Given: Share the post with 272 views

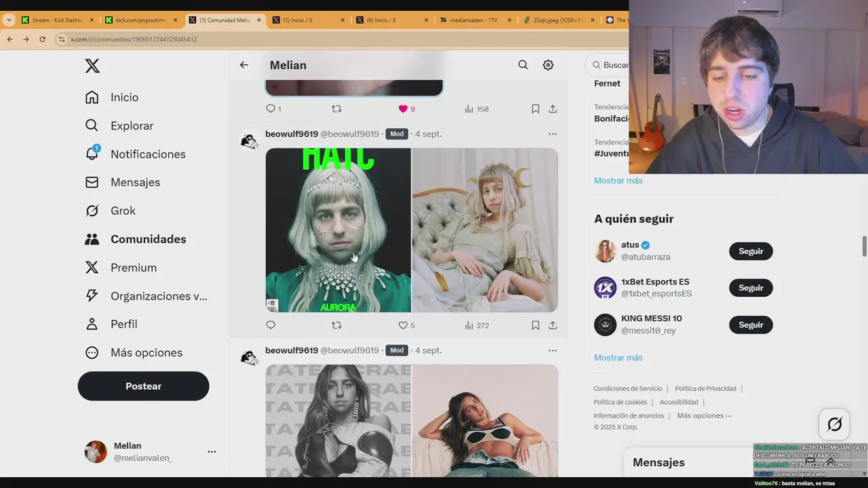Looking at the screenshot, I should tap(553, 325).
